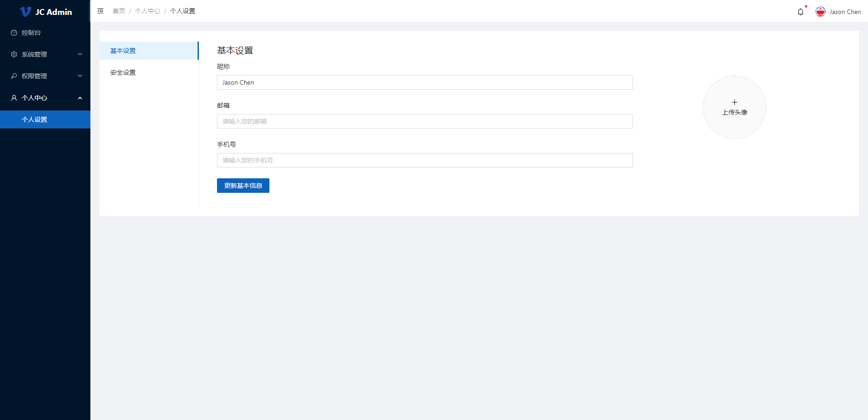
Task: Switch to the 安全设置 tab
Action: pos(149,72)
